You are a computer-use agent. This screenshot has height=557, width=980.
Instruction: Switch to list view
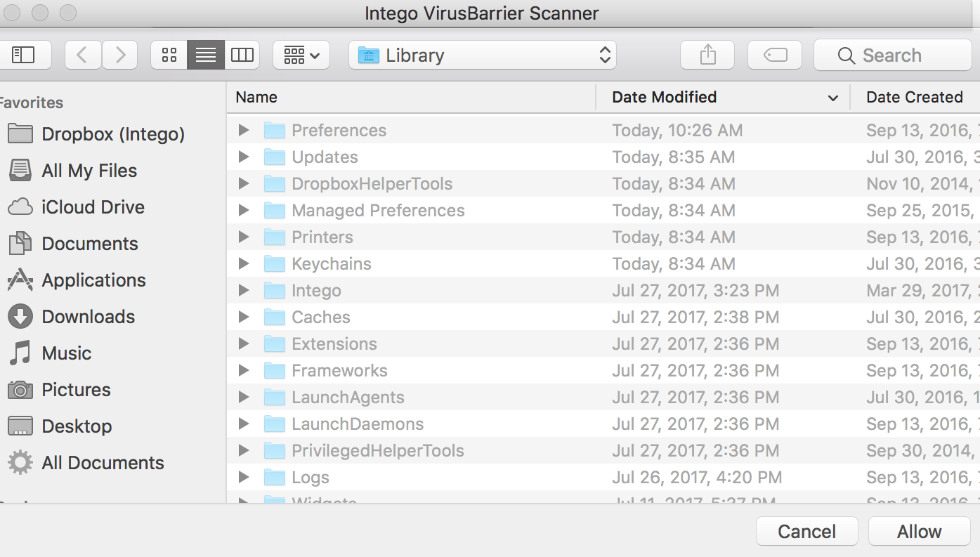coord(206,55)
